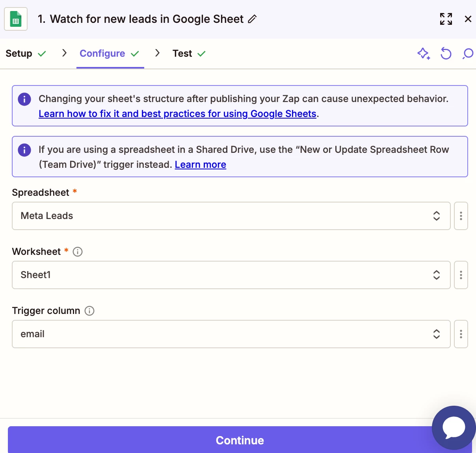Viewport: 476px width, 453px height.
Task: Edit step title with pencil icon
Action: [x=252, y=19]
